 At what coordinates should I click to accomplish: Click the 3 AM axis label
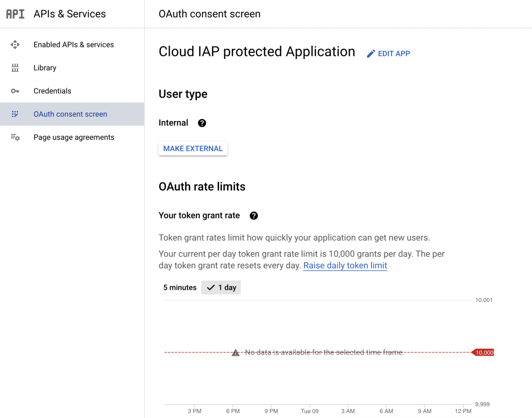(x=348, y=411)
